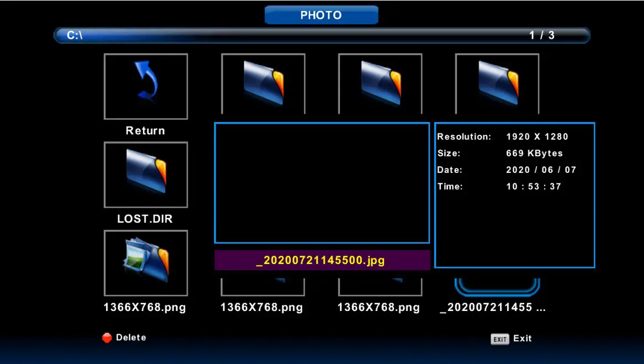644x364 pixels.
Task: Click the PHOTO header tab
Action: [x=321, y=15]
